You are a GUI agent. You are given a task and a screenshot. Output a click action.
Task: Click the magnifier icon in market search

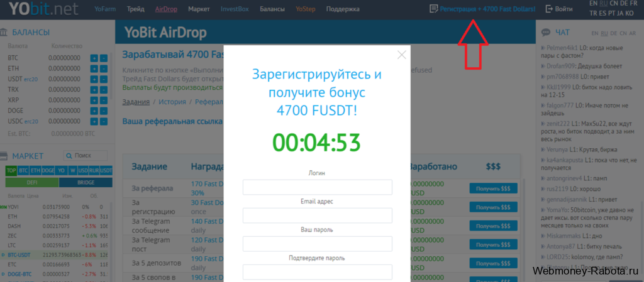coord(69,156)
